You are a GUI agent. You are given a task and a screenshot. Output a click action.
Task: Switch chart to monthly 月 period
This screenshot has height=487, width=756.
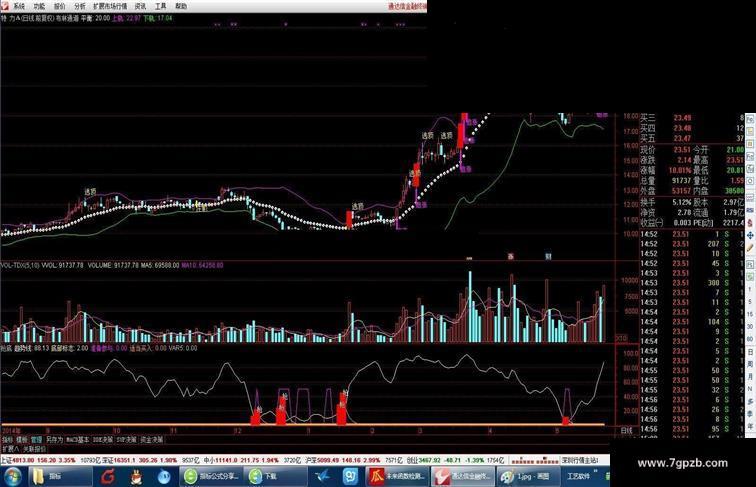pyautogui.click(x=750, y=377)
